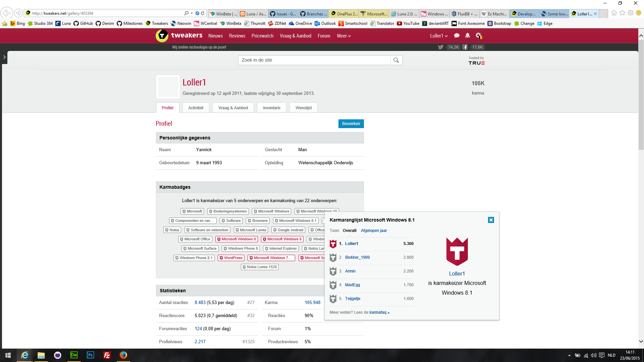Image resolution: width=644 pixels, height=362 pixels.
Task: Open the Forum menu item
Action: (x=324, y=36)
